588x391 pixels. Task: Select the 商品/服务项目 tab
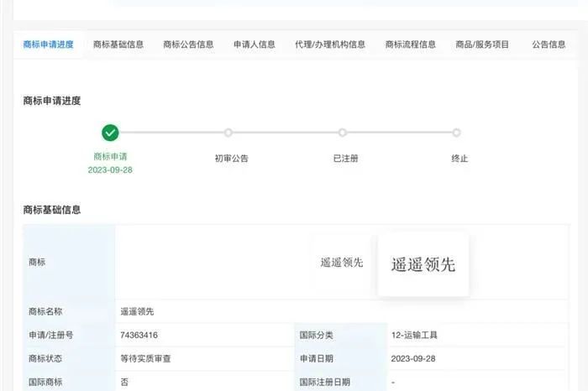point(482,44)
